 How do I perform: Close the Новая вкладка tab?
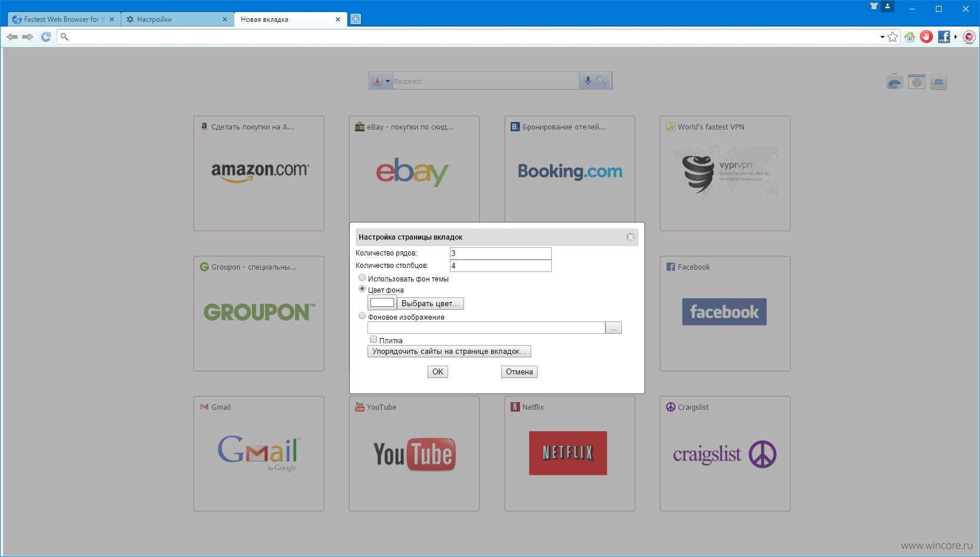[338, 19]
